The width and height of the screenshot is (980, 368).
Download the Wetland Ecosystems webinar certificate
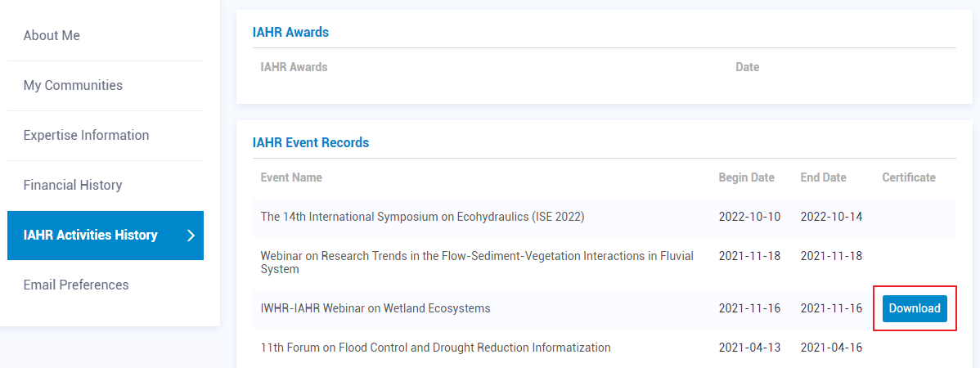915,309
